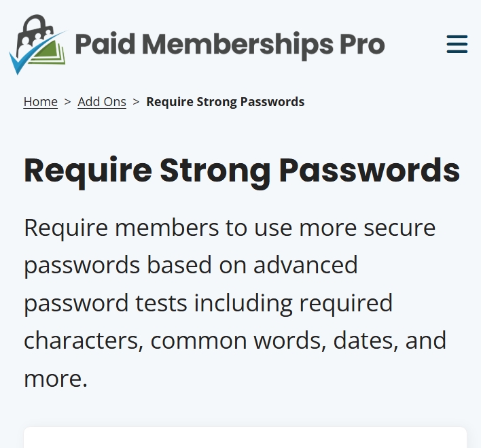481x448 pixels.
Task: Go to the Home breadcrumb link
Action: 41,102
